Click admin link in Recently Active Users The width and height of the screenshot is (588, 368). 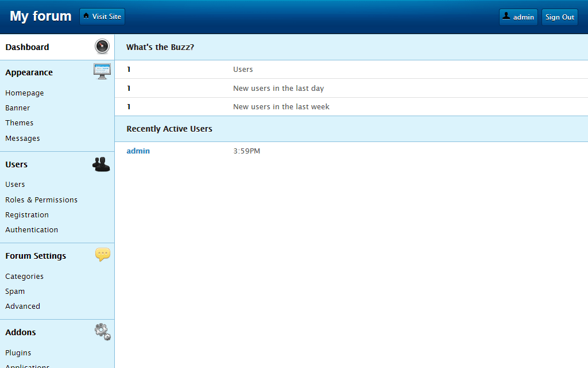point(138,151)
